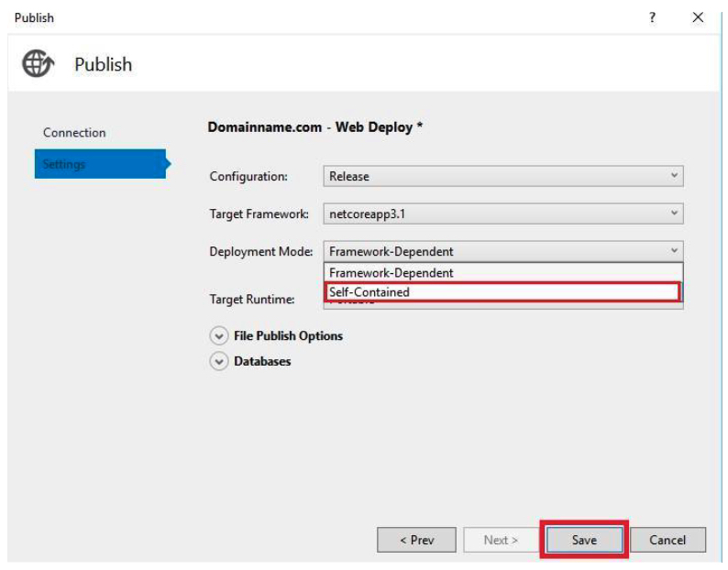
Task: Click the Save button
Action: 584,540
